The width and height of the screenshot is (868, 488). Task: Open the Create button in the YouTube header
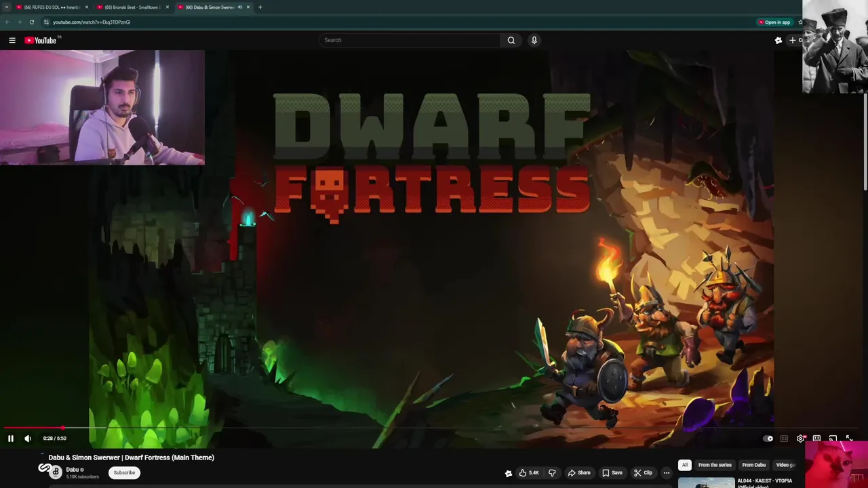pos(795,40)
